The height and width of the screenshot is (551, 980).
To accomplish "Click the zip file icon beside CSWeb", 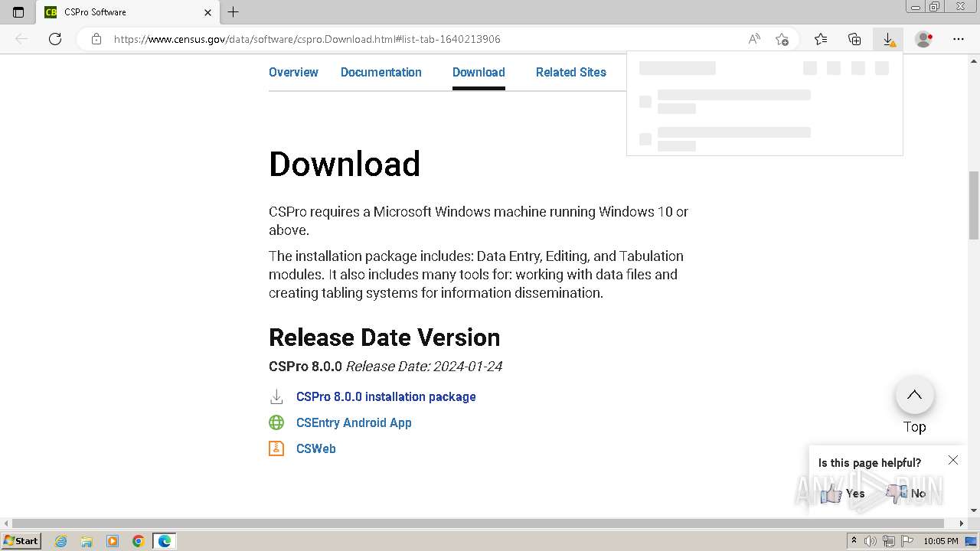I will (276, 448).
